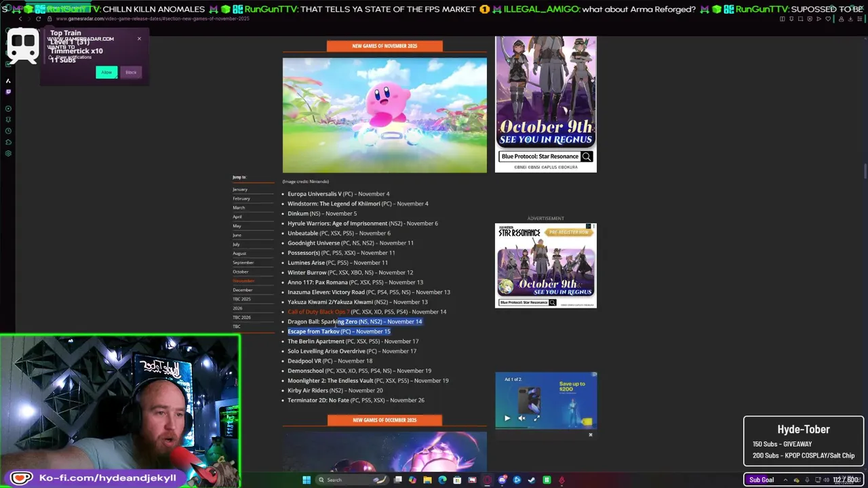Jump to the July section
The width and height of the screenshot is (868, 488).
tap(236, 245)
